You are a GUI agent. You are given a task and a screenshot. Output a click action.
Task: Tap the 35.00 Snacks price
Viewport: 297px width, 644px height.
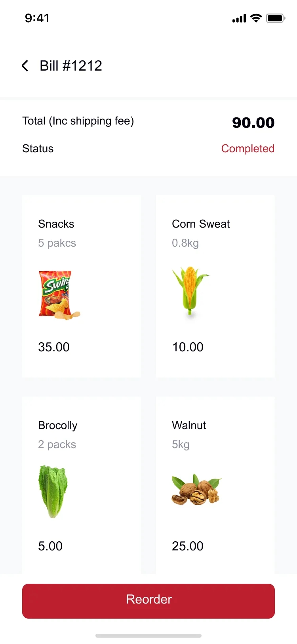[x=54, y=347]
